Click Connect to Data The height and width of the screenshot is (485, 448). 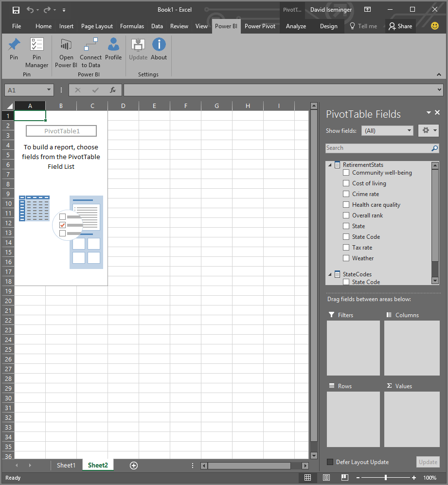[90, 52]
